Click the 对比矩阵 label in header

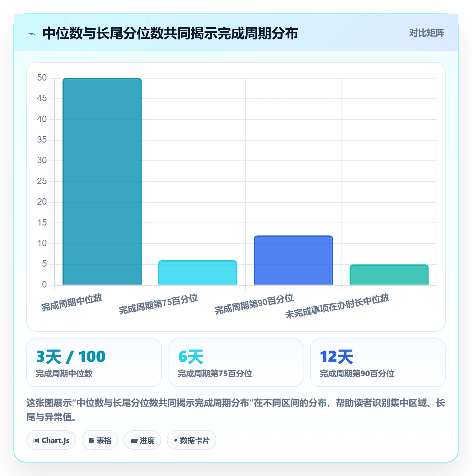(426, 33)
